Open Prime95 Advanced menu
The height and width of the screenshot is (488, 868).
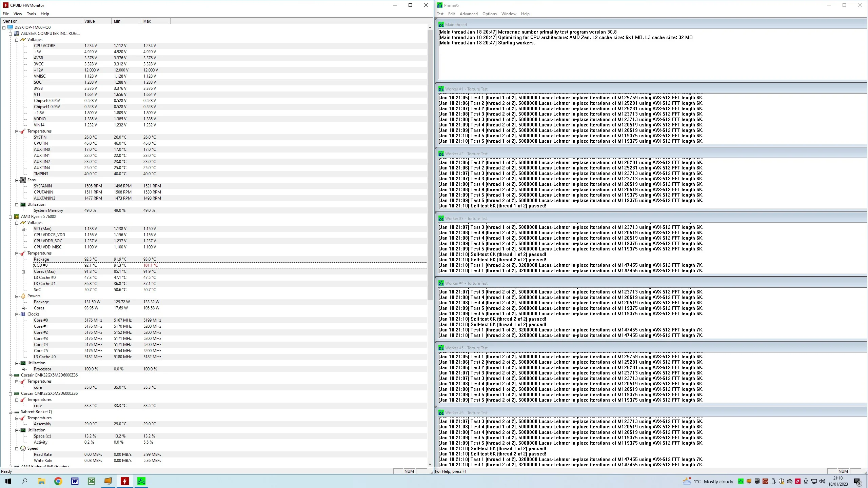click(x=469, y=14)
